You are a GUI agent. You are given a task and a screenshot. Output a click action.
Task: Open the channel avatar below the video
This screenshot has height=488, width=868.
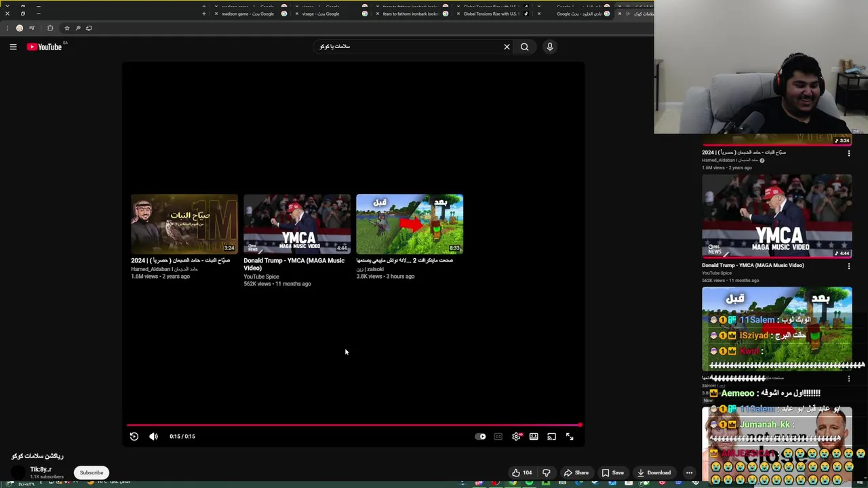click(x=18, y=472)
